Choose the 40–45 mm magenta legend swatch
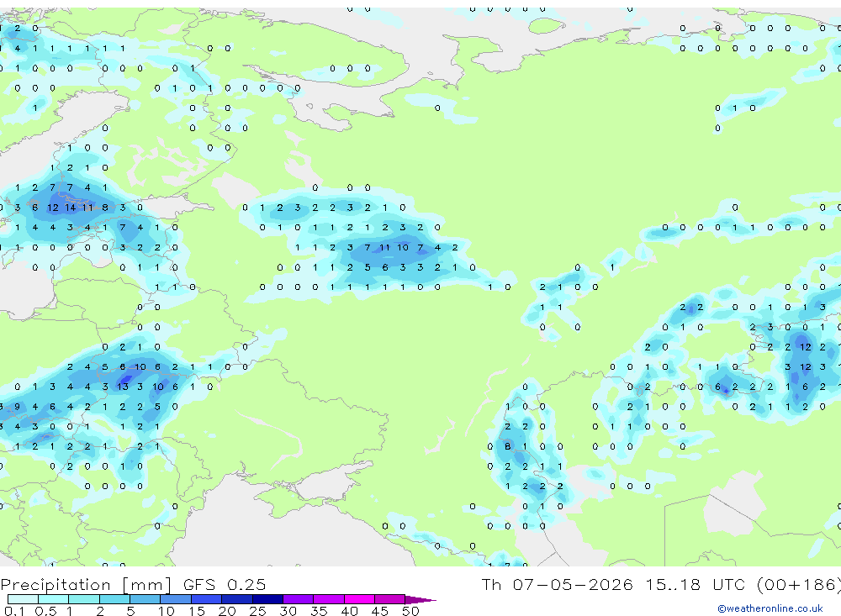 (x=359, y=599)
